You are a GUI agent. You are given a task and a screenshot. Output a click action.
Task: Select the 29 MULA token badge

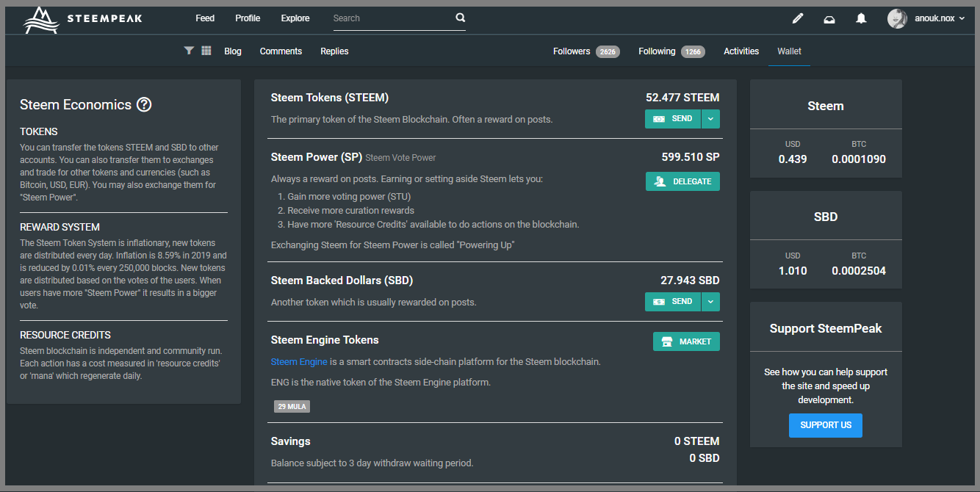click(292, 407)
